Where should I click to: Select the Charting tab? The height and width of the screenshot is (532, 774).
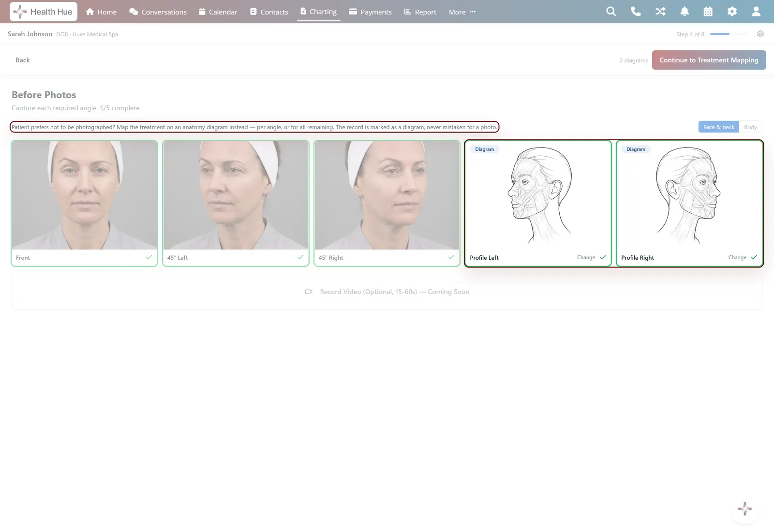318,12
